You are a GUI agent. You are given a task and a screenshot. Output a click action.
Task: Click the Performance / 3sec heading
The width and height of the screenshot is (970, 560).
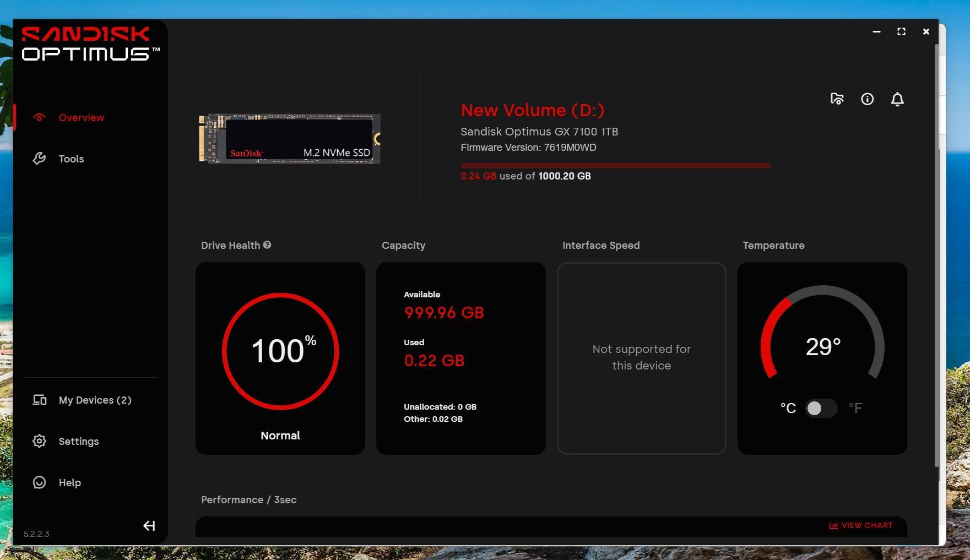[248, 500]
